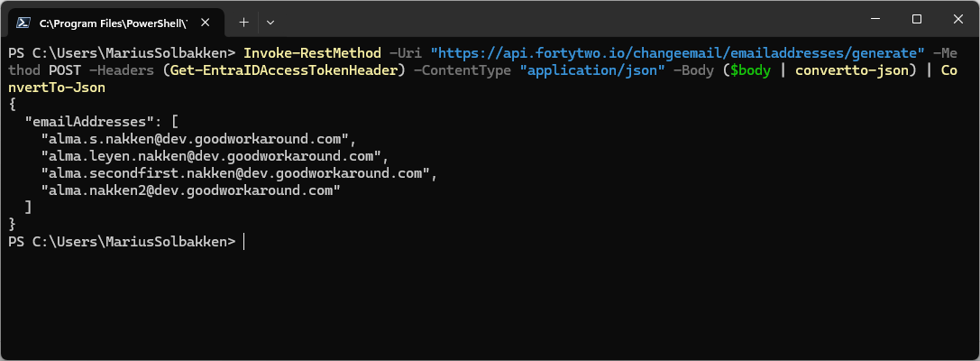The image size is (980, 361).
Task: Click the cursor at the bottom prompt line
Action: 244,242
